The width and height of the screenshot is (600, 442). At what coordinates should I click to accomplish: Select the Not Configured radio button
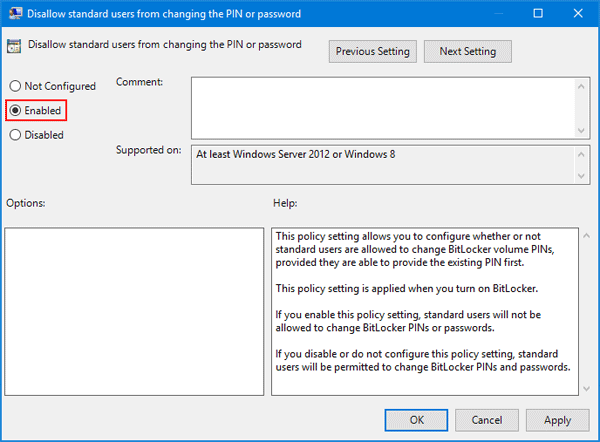tap(15, 86)
